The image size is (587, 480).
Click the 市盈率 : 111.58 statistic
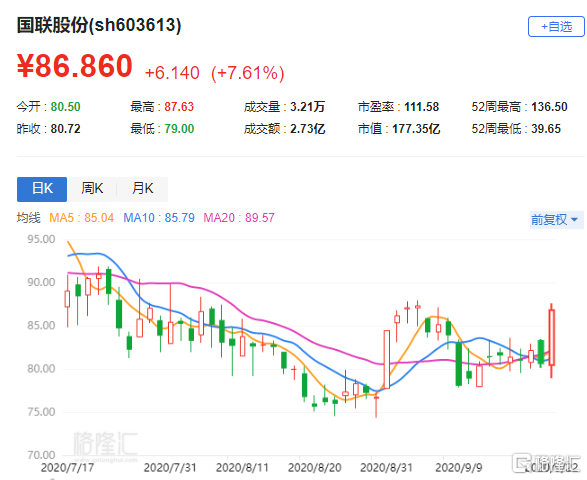point(398,107)
